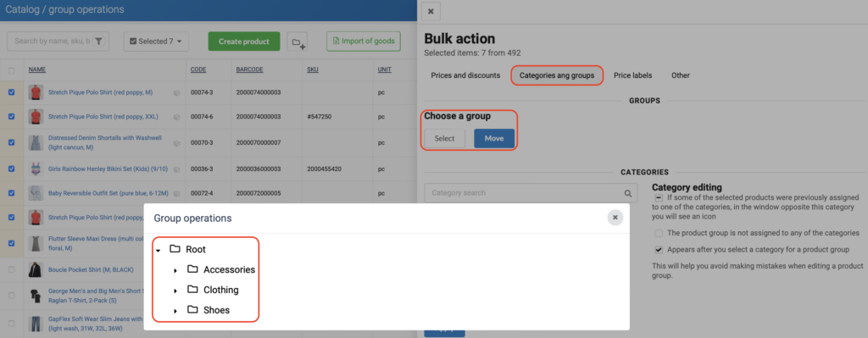The image size is (868, 338).
Task: Collapse the Root group node
Action: tap(159, 250)
